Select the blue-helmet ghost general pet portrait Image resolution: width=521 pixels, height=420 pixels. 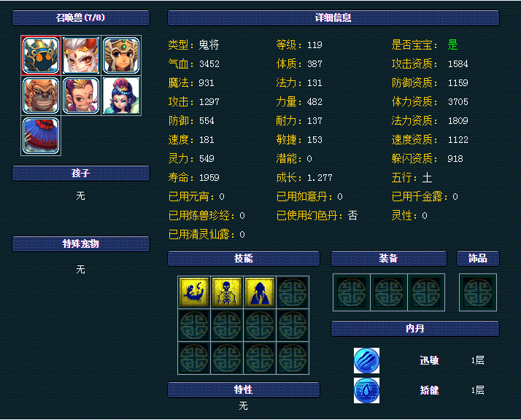click(41, 55)
